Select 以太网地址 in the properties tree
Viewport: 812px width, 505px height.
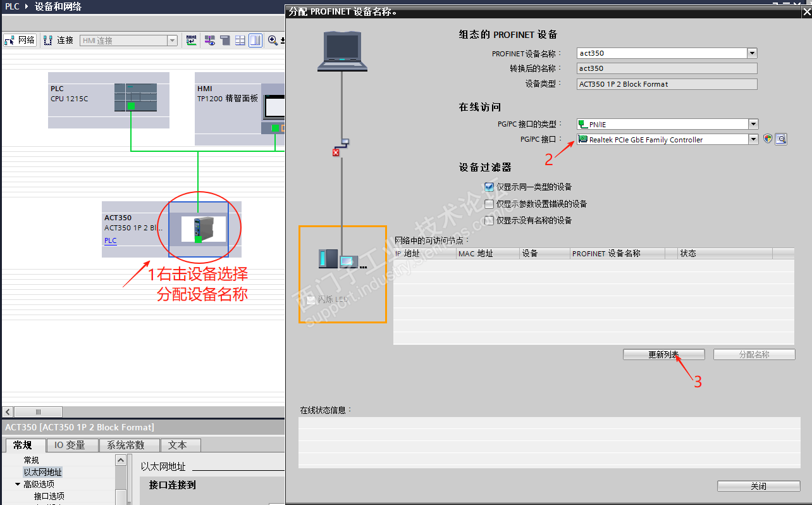pos(43,472)
